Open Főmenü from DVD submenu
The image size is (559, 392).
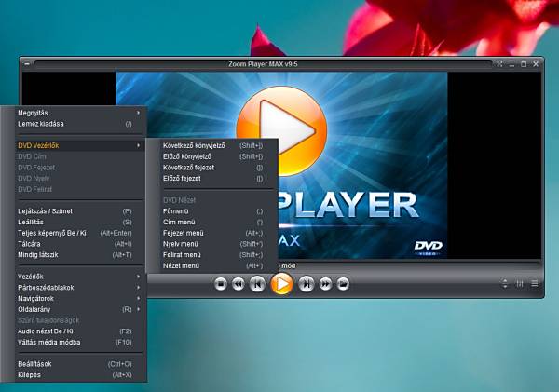217,211
